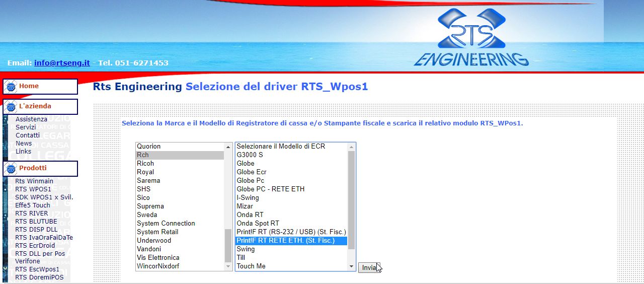Click brand list scroll down arrow
This screenshot has height=284, width=644.
228,266
